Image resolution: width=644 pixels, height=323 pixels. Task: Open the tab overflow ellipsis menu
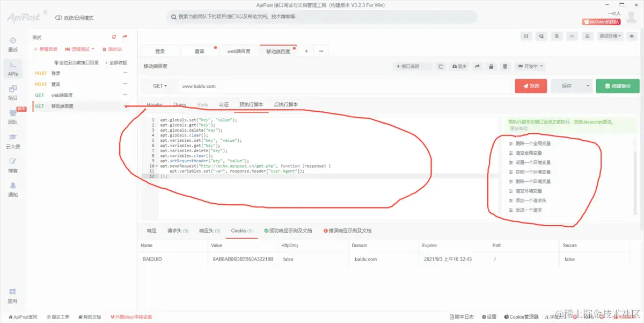pyautogui.click(x=321, y=51)
